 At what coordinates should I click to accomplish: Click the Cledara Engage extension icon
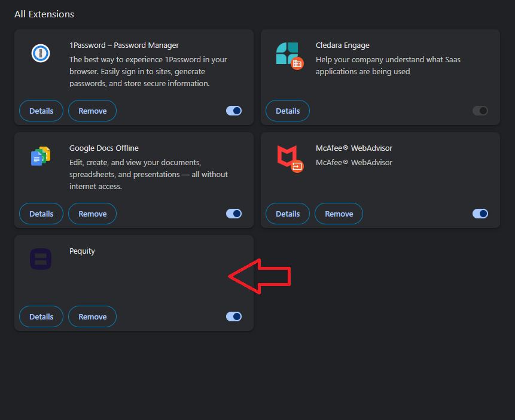(290, 56)
